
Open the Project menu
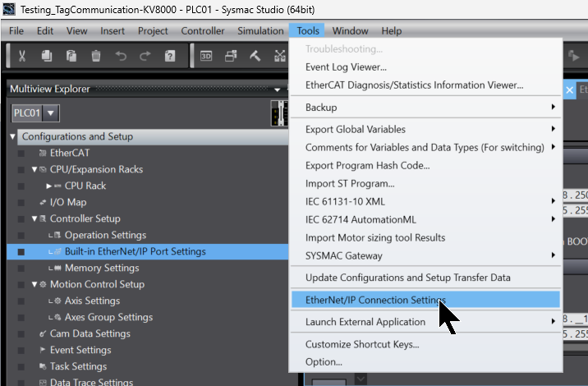[153, 30]
